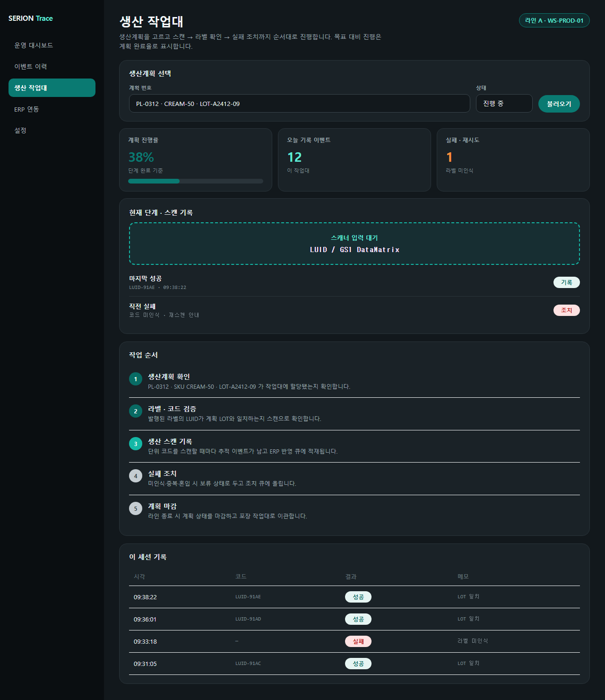The height and width of the screenshot is (700, 605).
Task: Click step 3 circle for 생산 스캔 기록
Action: [136, 444]
